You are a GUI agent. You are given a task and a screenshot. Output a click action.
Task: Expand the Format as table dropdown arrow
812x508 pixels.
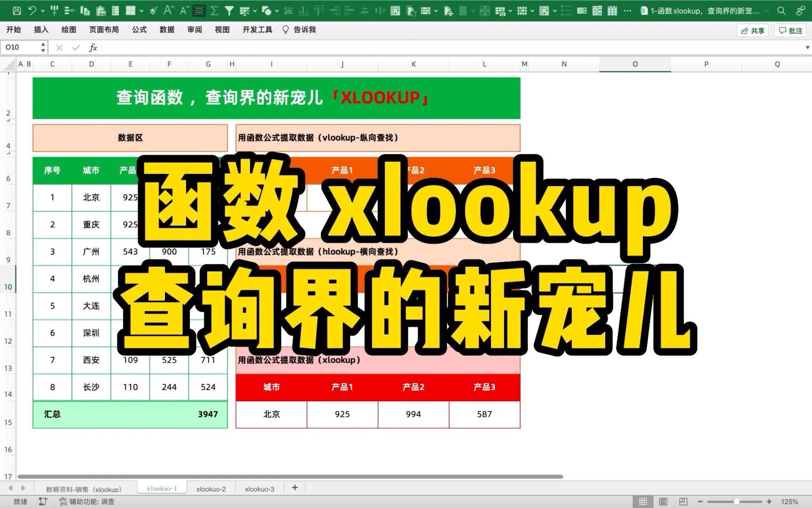click(255, 11)
